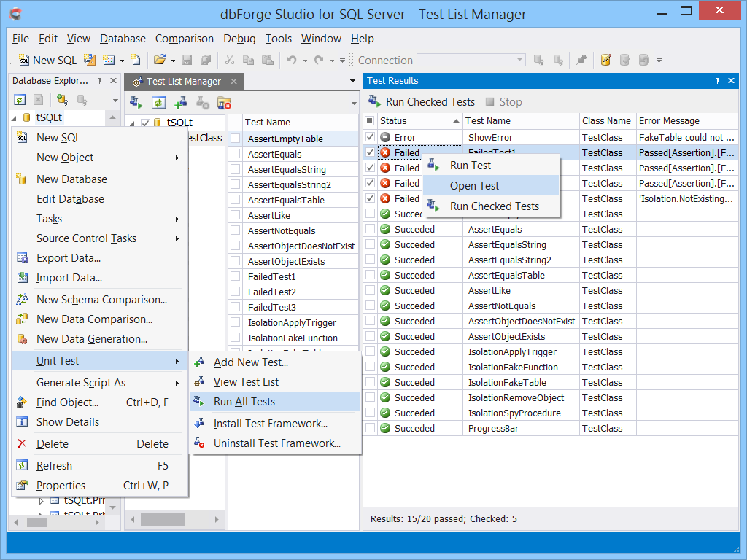
Task: Click Run Tests icon in Test List Manager
Action: [136, 102]
